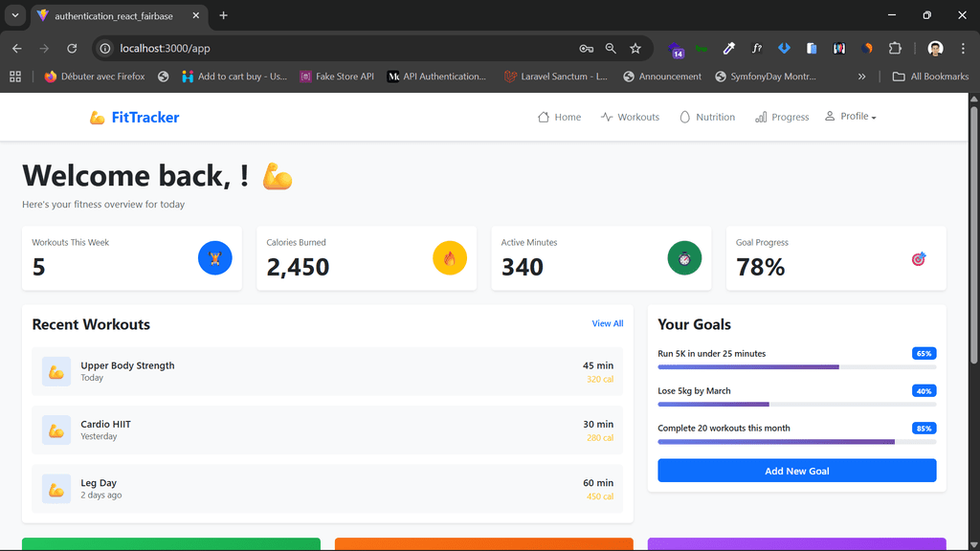Click the flame Calories Burned icon
The height and width of the screenshot is (551, 980).
(x=450, y=258)
